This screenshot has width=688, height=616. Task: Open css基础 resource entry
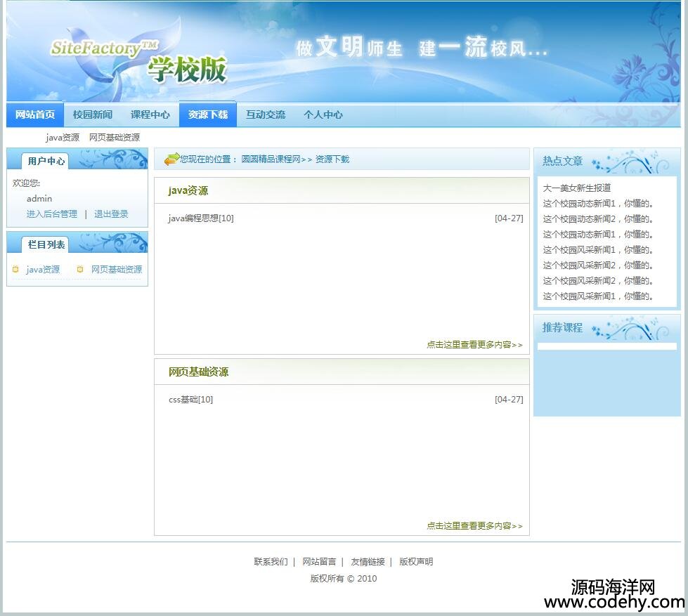coord(190,400)
